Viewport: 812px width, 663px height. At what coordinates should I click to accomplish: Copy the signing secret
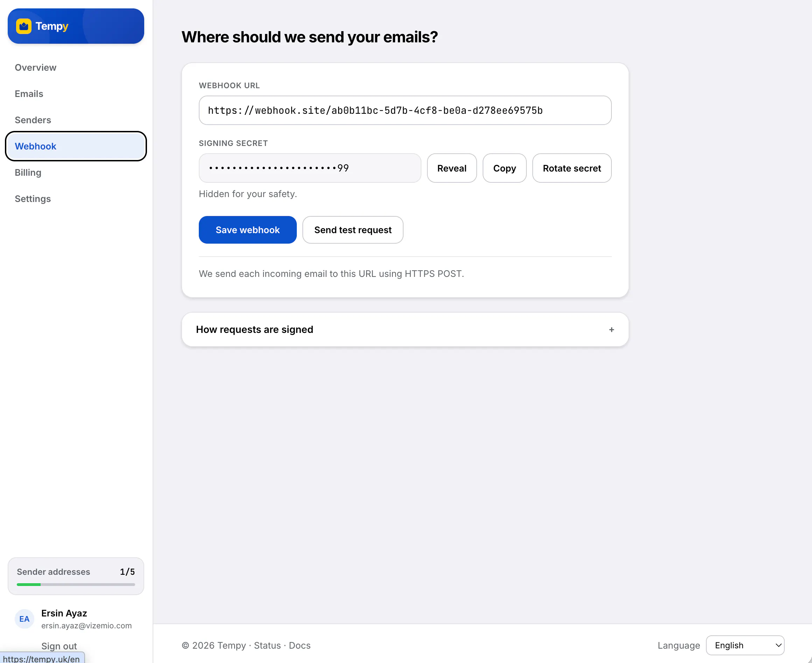[504, 168]
